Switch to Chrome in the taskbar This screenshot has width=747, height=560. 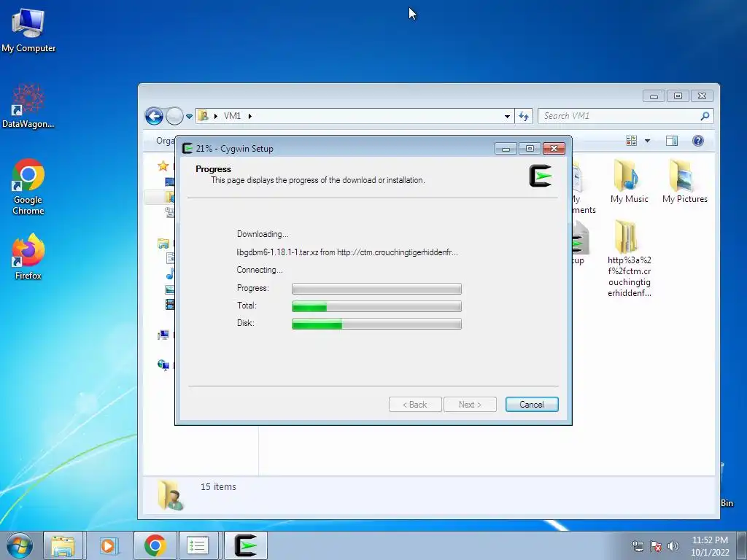[155, 545]
